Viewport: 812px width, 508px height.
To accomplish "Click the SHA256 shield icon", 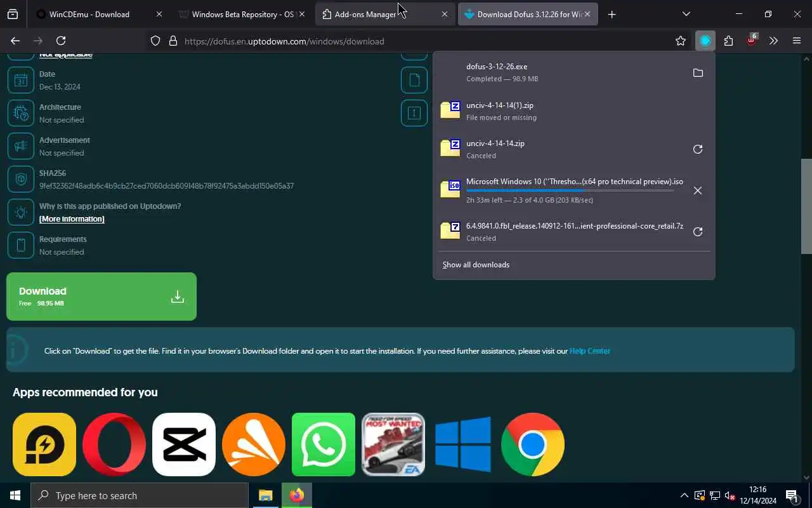I will tap(21, 179).
